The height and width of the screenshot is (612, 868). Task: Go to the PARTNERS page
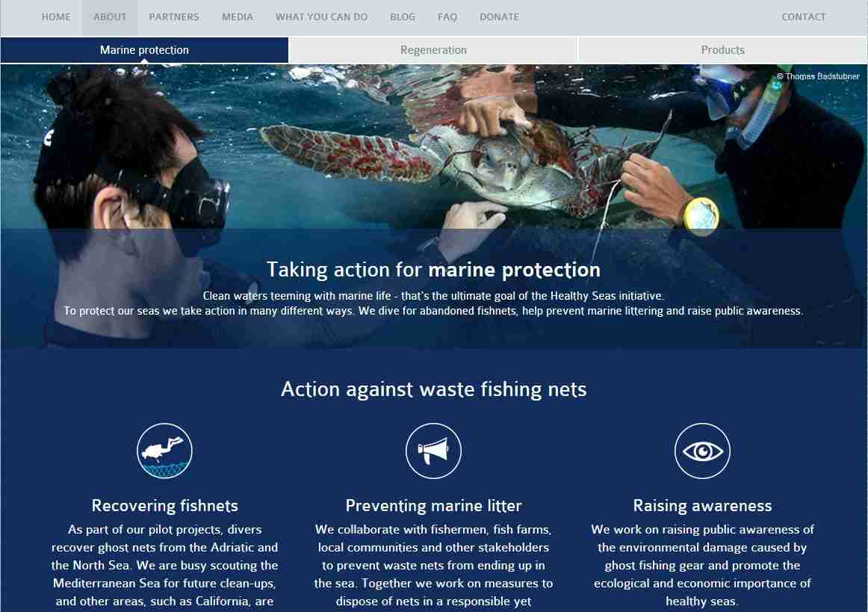tap(174, 17)
